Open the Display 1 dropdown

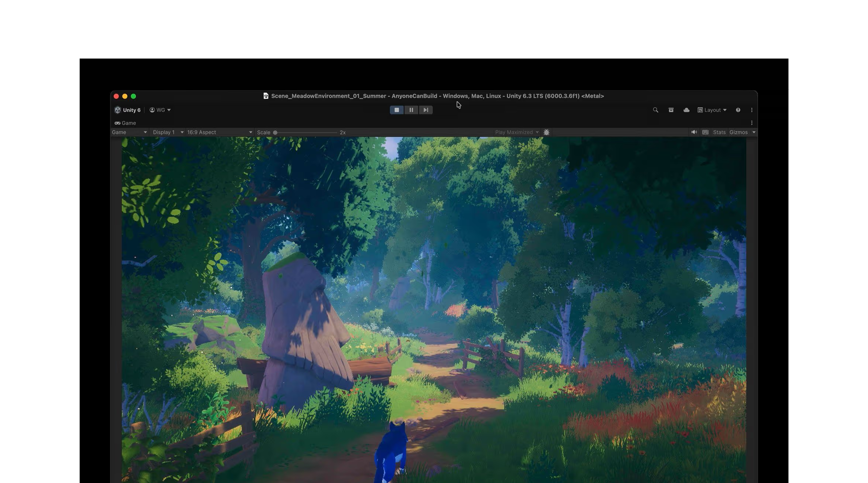[x=168, y=132]
